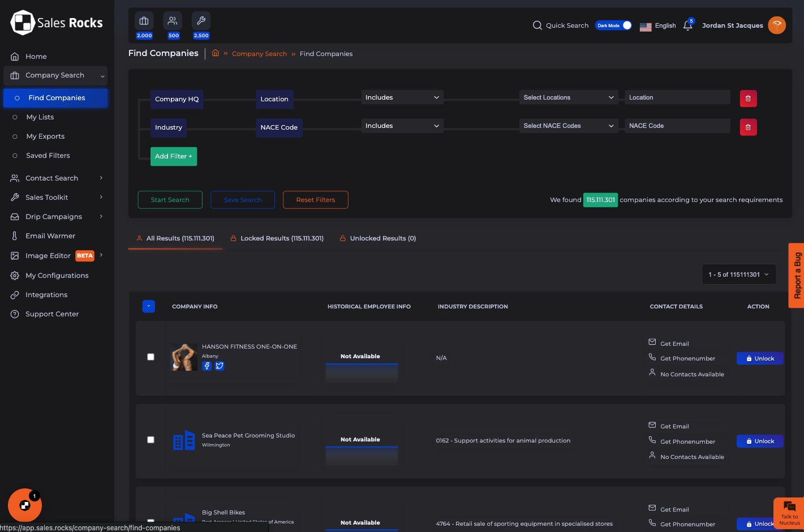
Task: Open the Select Locations dropdown
Action: 568,97
